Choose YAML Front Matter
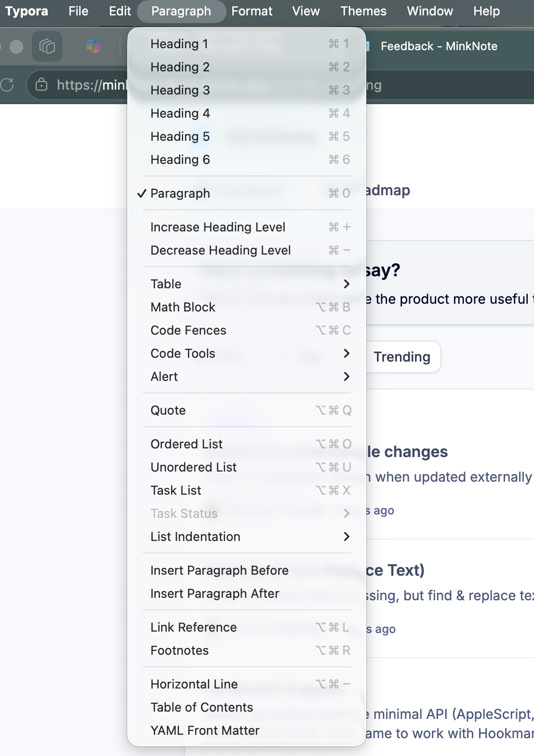This screenshot has height=756, width=534. click(x=247, y=730)
